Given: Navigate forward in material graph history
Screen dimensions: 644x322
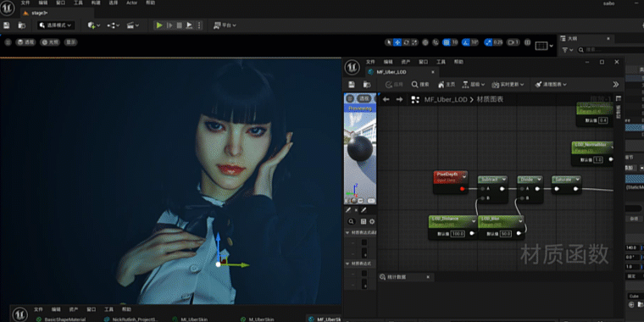Looking at the screenshot, I should point(399,99).
